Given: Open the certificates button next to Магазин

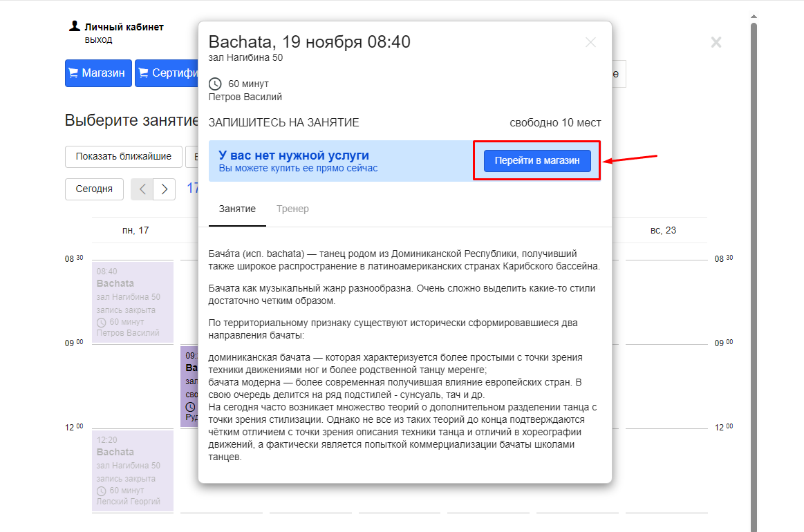Looking at the screenshot, I should pyautogui.click(x=167, y=73).
